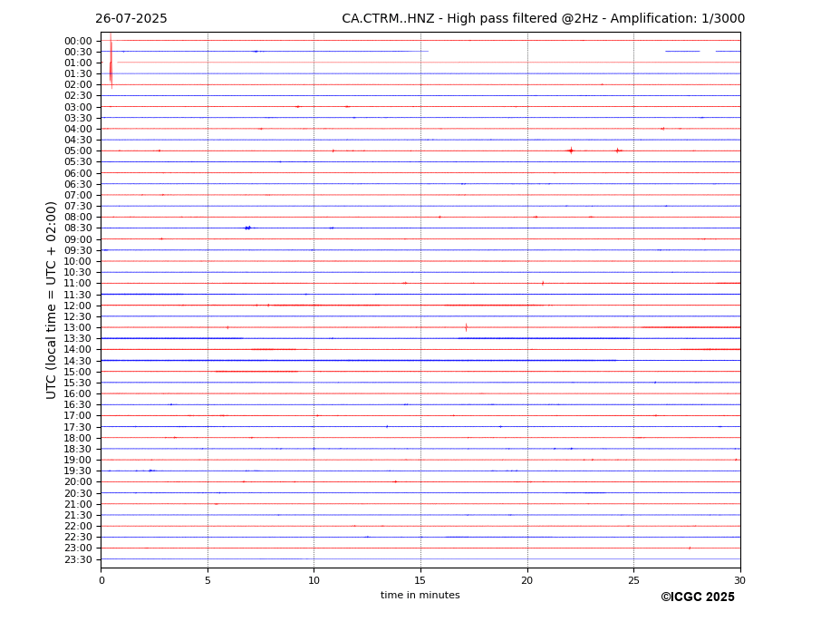Click the 20:00 time row label
This screenshot has width=840, height=631.
[x=78, y=482]
